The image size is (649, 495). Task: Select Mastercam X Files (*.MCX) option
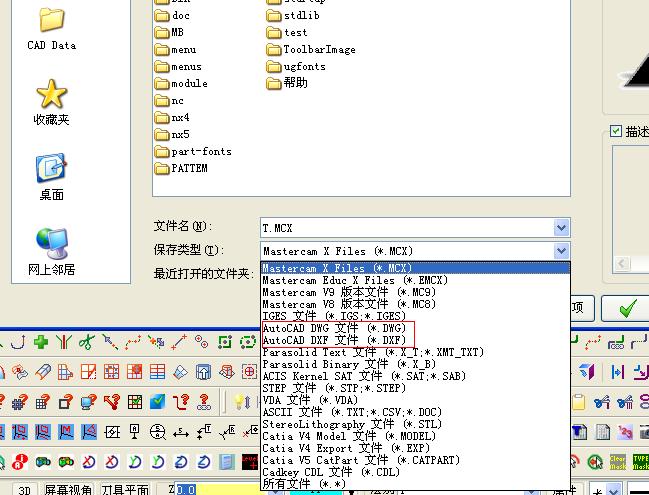click(x=415, y=268)
